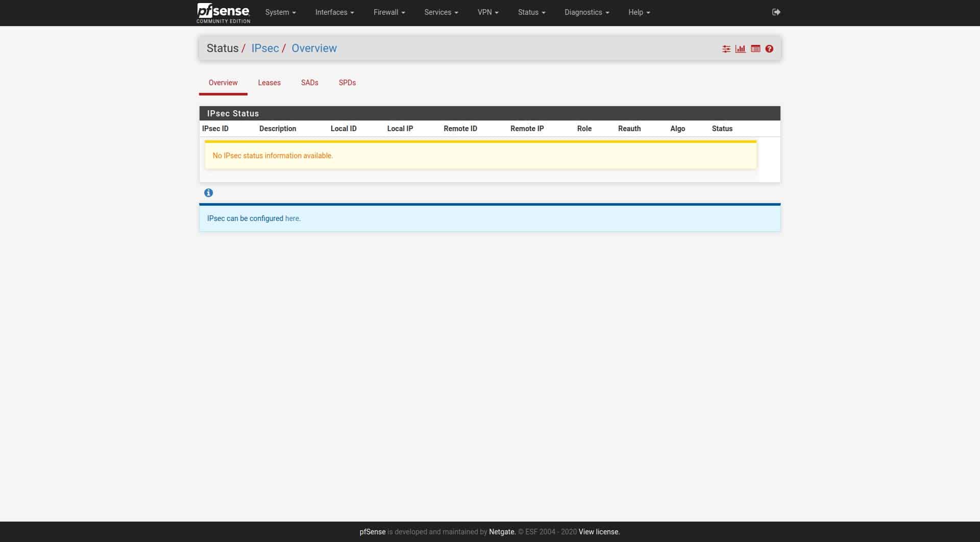
Task: Click the red help question mark icon
Action: point(769,49)
